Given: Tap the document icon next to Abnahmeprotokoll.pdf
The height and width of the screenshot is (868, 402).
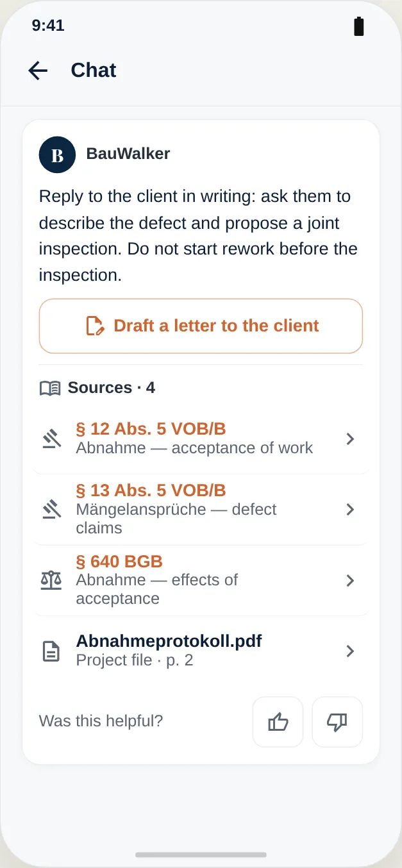Looking at the screenshot, I should [x=51, y=651].
